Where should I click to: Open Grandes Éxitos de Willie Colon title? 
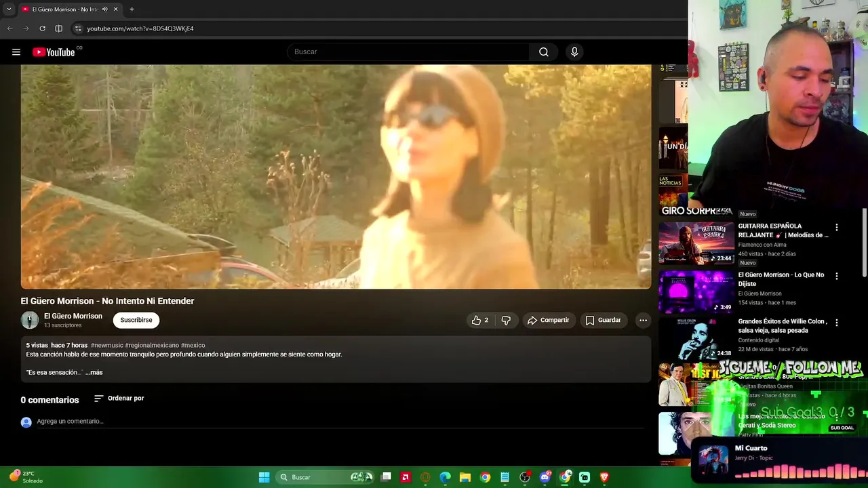point(783,326)
